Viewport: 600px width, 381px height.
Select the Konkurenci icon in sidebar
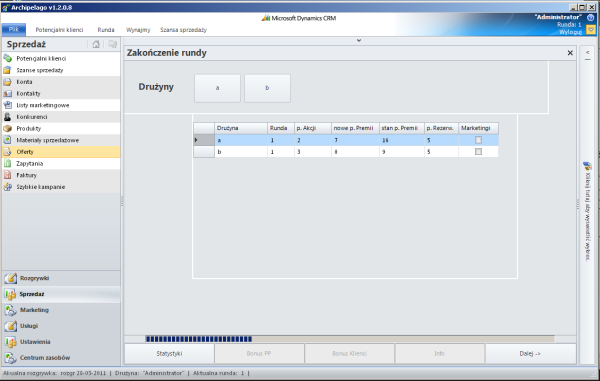click(7, 117)
